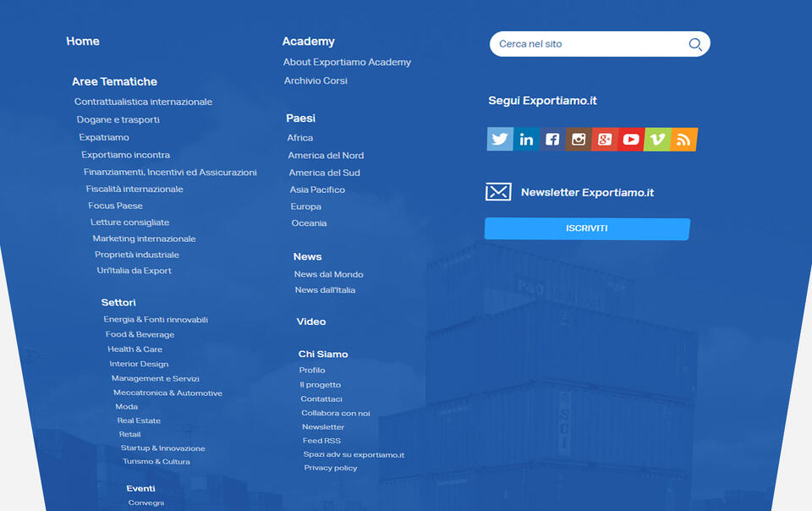Open the Twitter social icon
Screen dimensions: 812x511
[500, 139]
